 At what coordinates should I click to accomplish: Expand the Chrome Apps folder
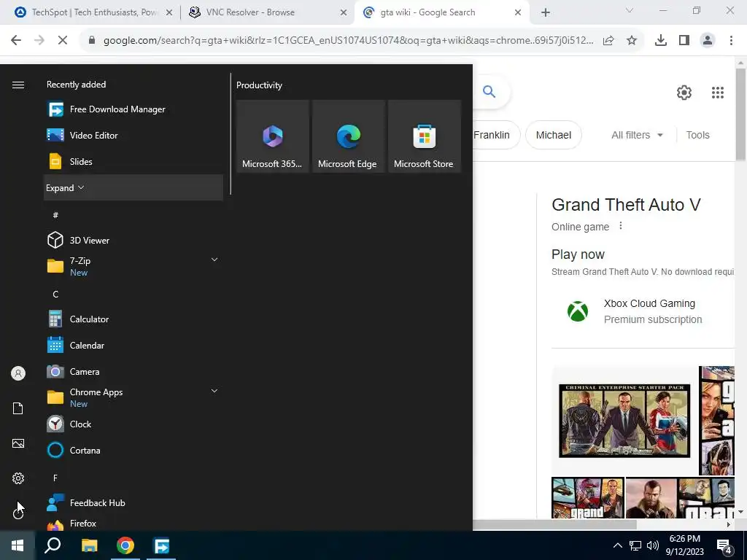(x=214, y=391)
